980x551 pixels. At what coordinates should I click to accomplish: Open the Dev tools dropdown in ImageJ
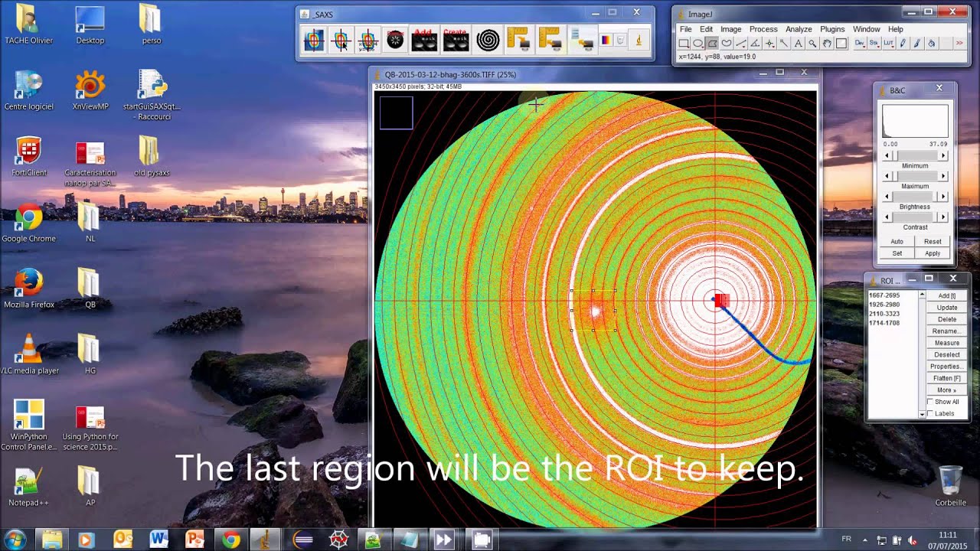(x=860, y=44)
